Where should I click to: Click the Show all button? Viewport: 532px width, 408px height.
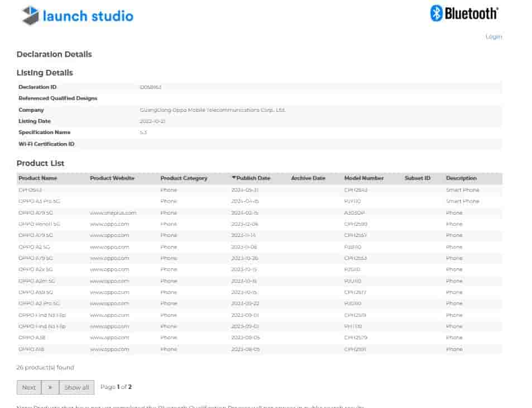click(76, 387)
